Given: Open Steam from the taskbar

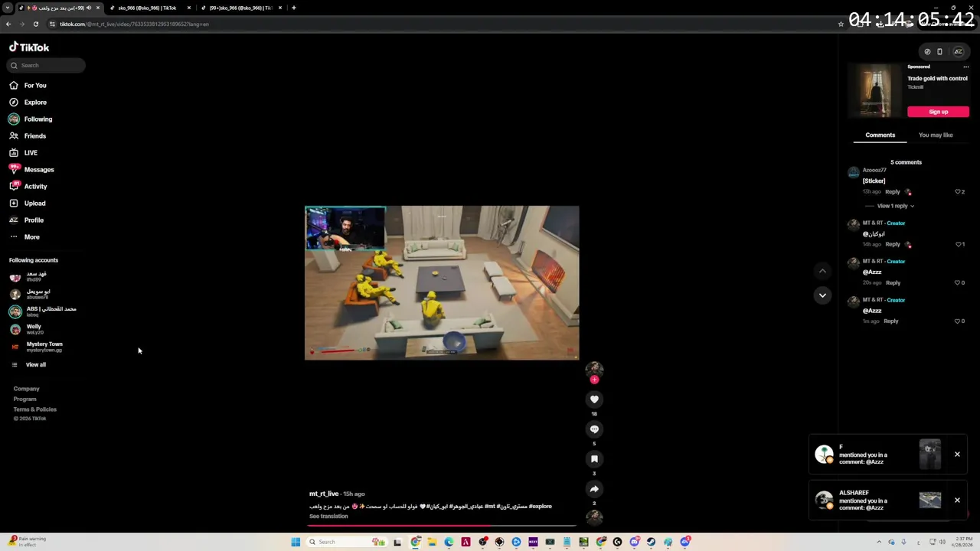Looking at the screenshot, I should pyautogui.click(x=651, y=543).
